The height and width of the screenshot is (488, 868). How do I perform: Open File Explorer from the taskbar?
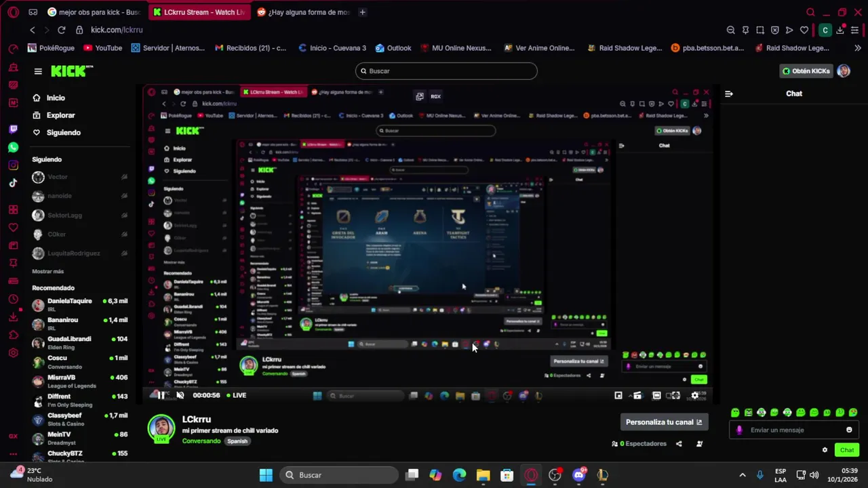pos(483,475)
